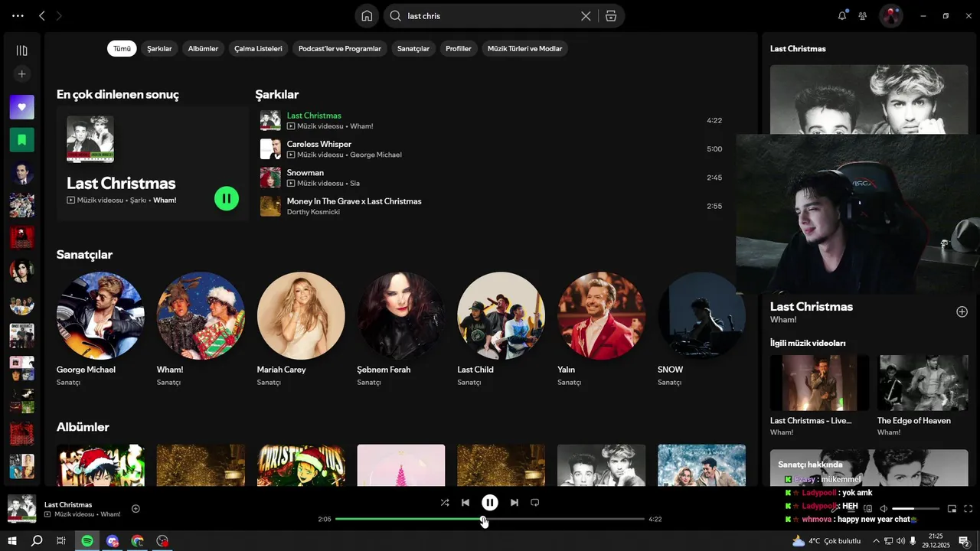980x551 pixels.
Task: Switch to full screen view
Action: (x=968, y=509)
